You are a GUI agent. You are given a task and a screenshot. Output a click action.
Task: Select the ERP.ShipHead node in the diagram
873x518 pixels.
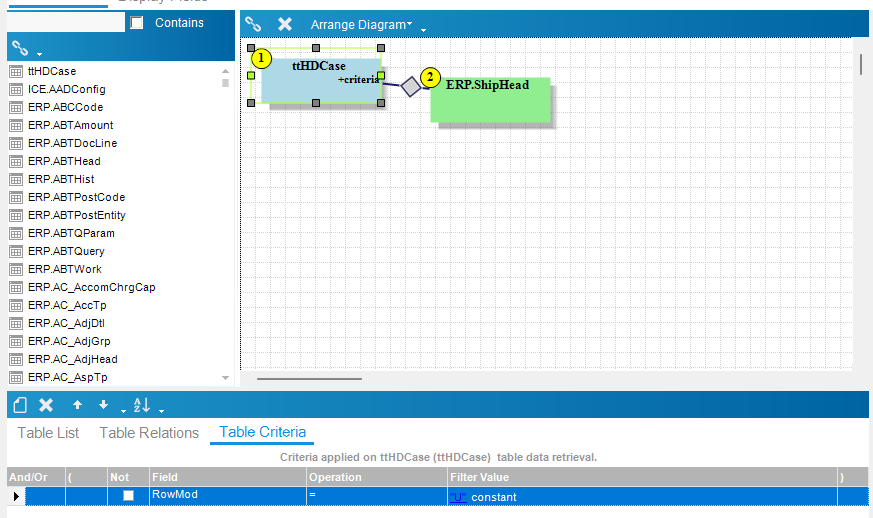pyautogui.click(x=490, y=100)
